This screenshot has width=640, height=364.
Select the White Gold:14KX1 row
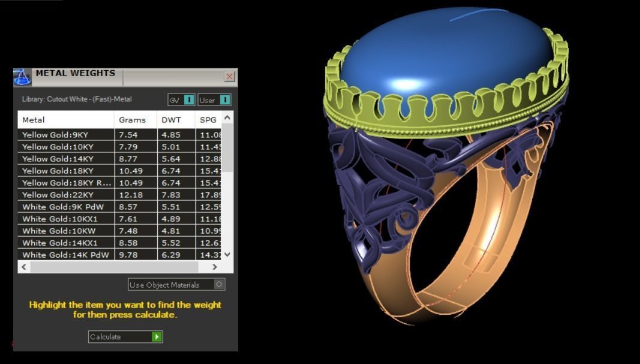pos(119,243)
